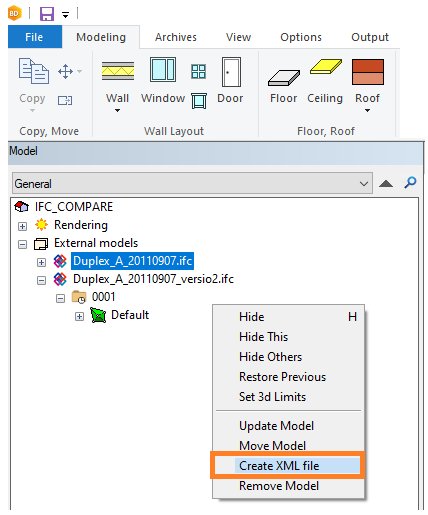The image size is (428, 515).
Task: Click the Move arrows icon
Action: 65,71
